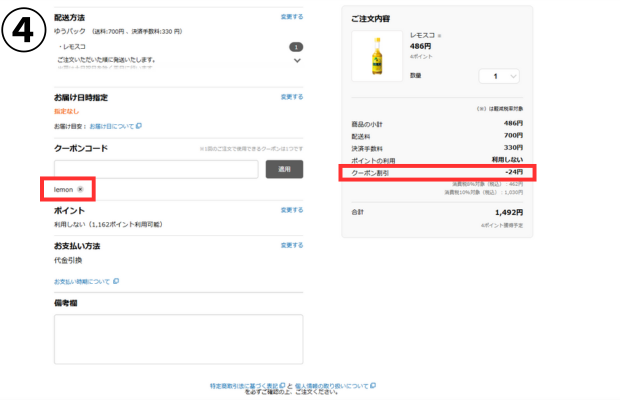The height and width of the screenshot is (400, 620).
Task: Click the レモスコ product bottle thumbnail
Action: pos(377,56)
